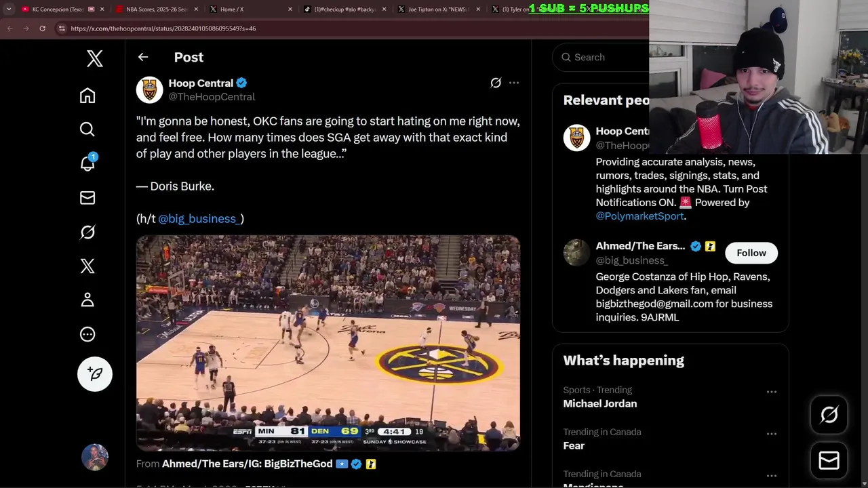This screenshot has width=868, height=488.
Task: Open Premium X icon in sidebar
Action: [x=87, y=266]
